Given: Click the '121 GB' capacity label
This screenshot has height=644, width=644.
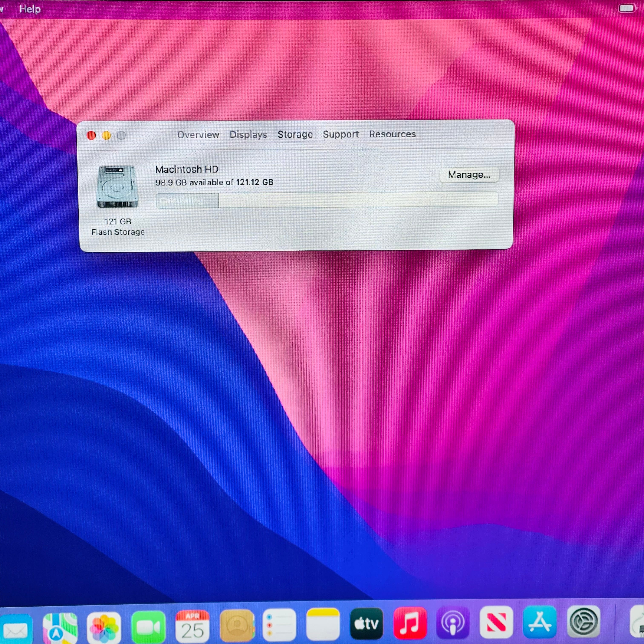Looking at the screenshot, I should [x=118, y=221].
